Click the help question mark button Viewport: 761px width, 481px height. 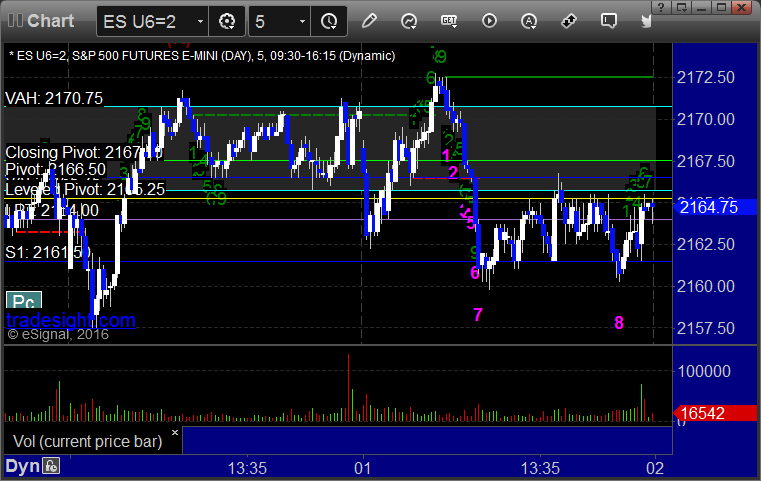coord(661,7)
